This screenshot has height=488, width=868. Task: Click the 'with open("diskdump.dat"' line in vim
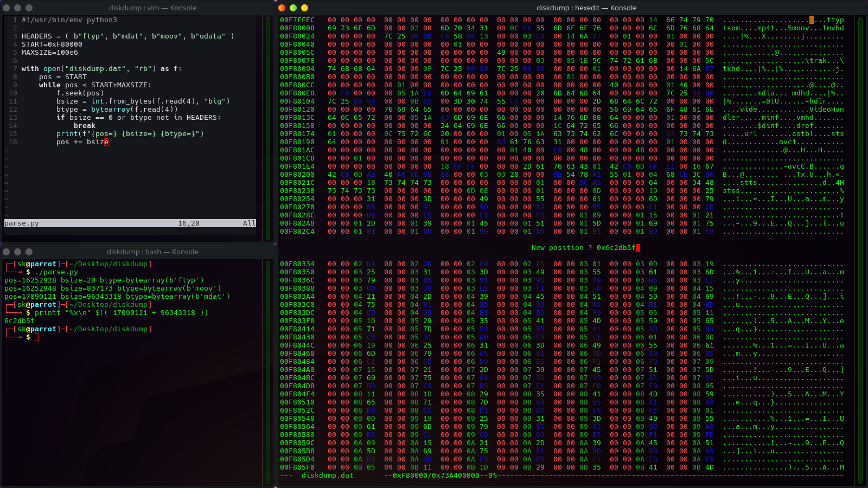tap(102, 69)
